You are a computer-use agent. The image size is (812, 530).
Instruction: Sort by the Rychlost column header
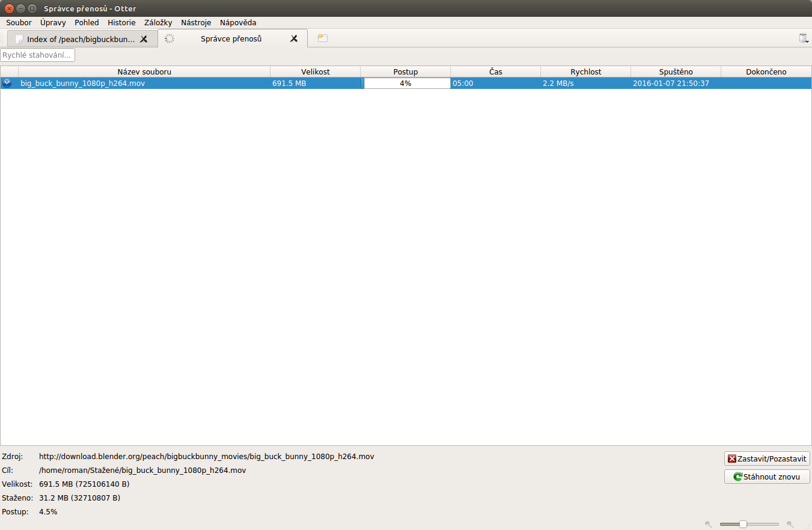click(x=586, y=72)
